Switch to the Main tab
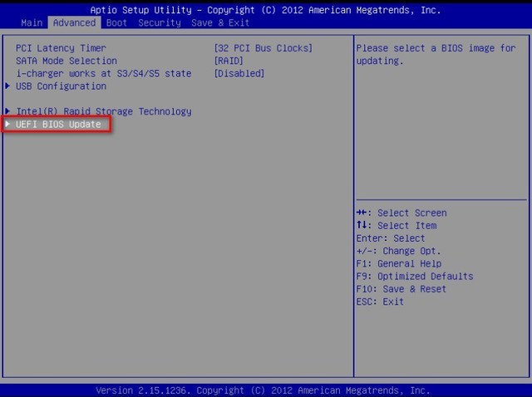This screenshot has height=397, width=532. (x=32, y=22)
